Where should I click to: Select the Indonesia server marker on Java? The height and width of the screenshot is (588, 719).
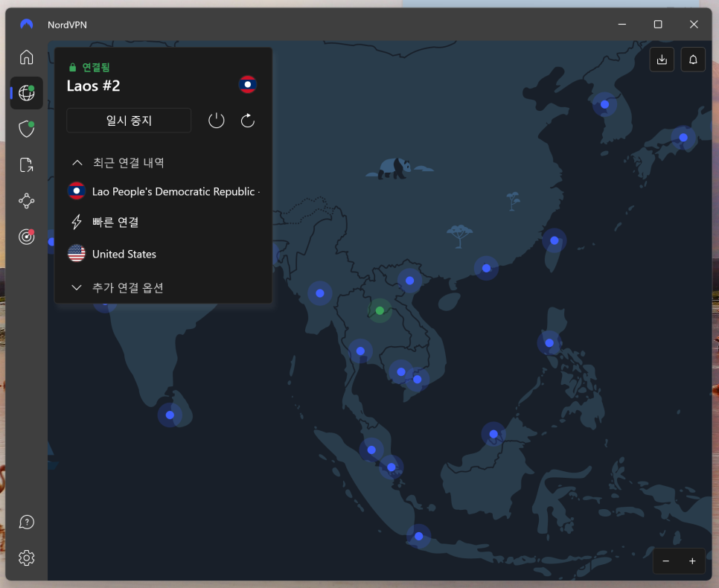click(418, 536)
